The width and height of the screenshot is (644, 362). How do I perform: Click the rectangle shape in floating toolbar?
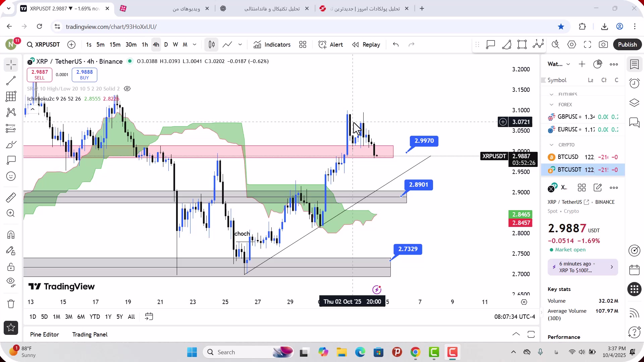522,45
